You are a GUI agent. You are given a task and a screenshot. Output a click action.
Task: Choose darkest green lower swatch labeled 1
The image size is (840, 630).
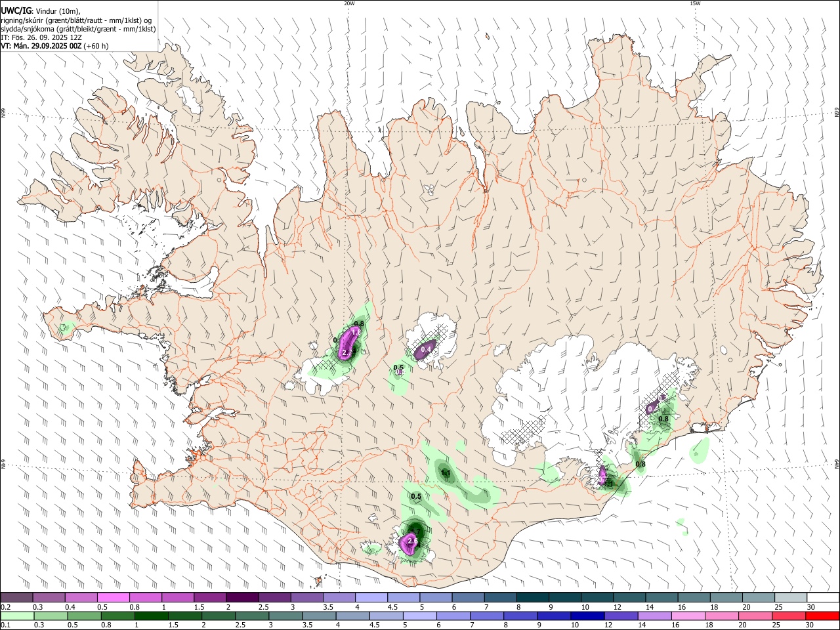[150, 616]
